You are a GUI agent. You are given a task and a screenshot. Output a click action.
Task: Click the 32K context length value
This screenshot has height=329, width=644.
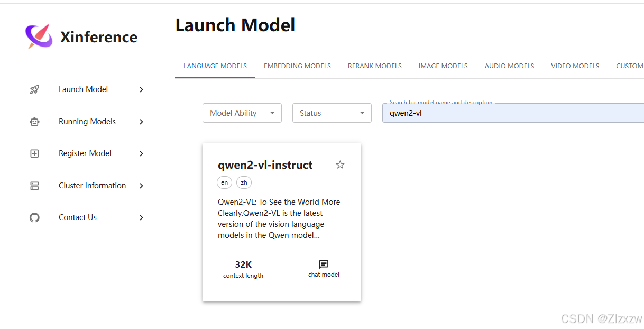coord(243,264)
